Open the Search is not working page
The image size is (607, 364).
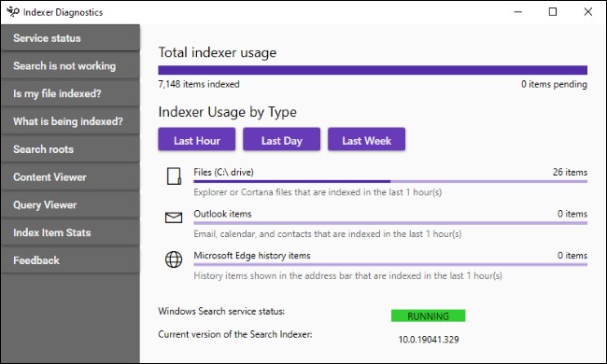[70, 65]
